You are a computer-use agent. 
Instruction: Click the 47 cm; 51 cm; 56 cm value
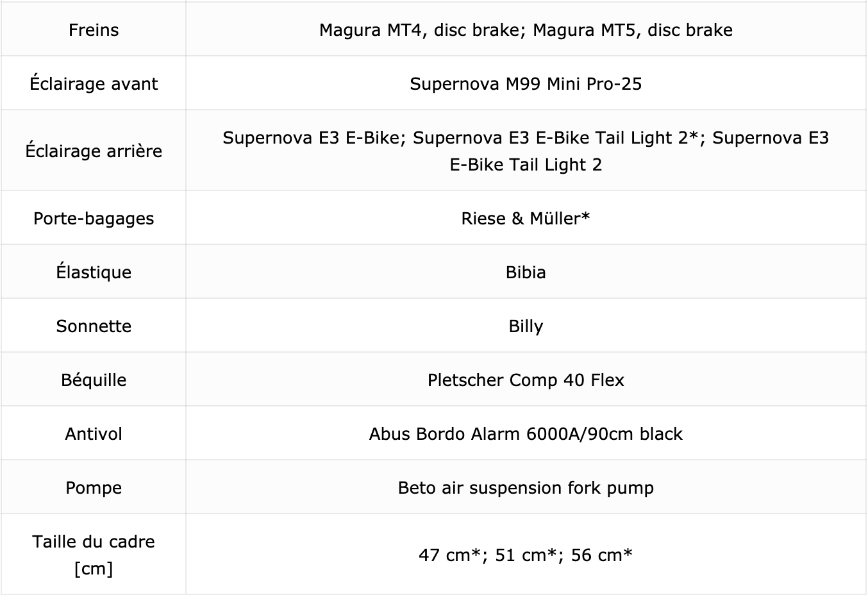526,555
